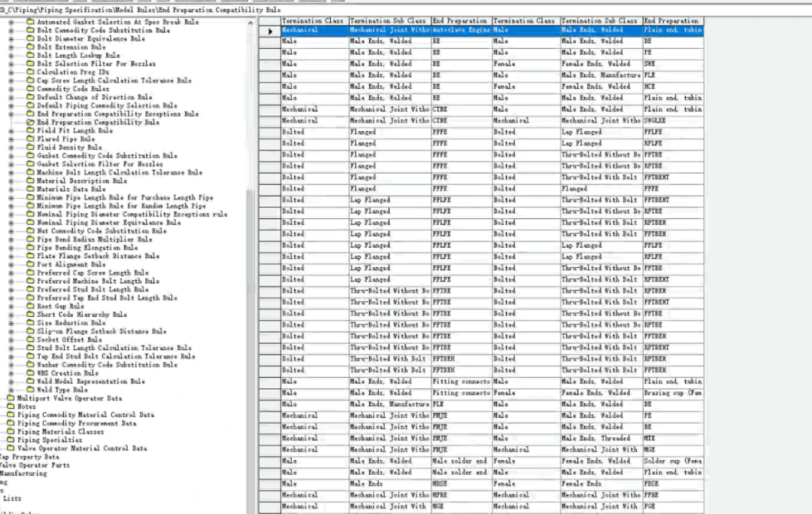Click the Autoclave Engine end preparation cell
812x514 pixels.
[462, 30]
